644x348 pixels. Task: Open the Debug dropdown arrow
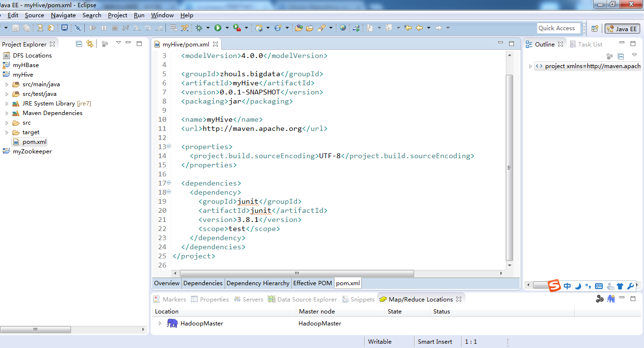208,28
